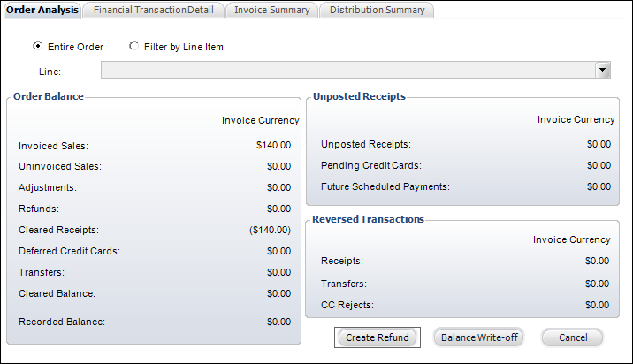The width and height of the screenshot is (633, 364).
Task: Select the Entire Order radio button
Action: click(x=37, y=46)
